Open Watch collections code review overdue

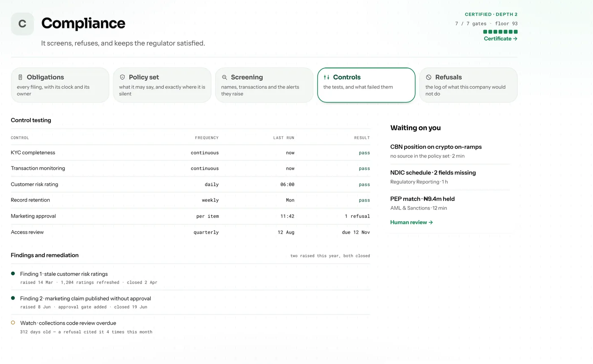pos(191,327)
